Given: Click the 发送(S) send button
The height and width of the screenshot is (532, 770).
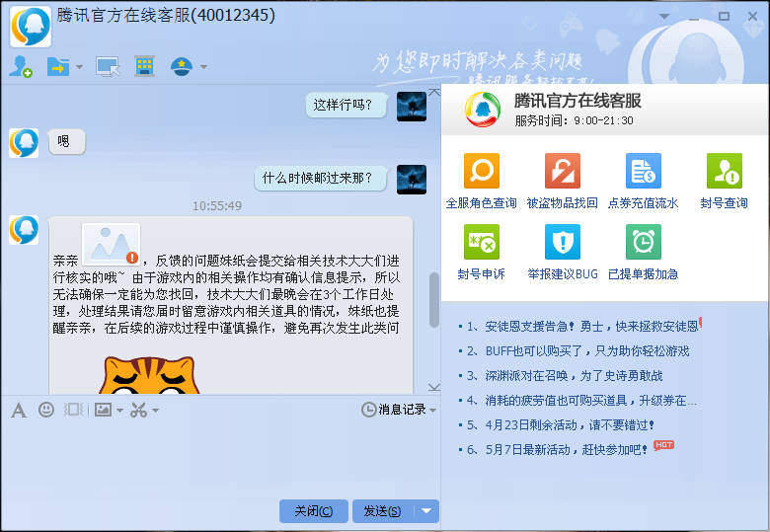Looking at the screenshot, I should (383, 511).
